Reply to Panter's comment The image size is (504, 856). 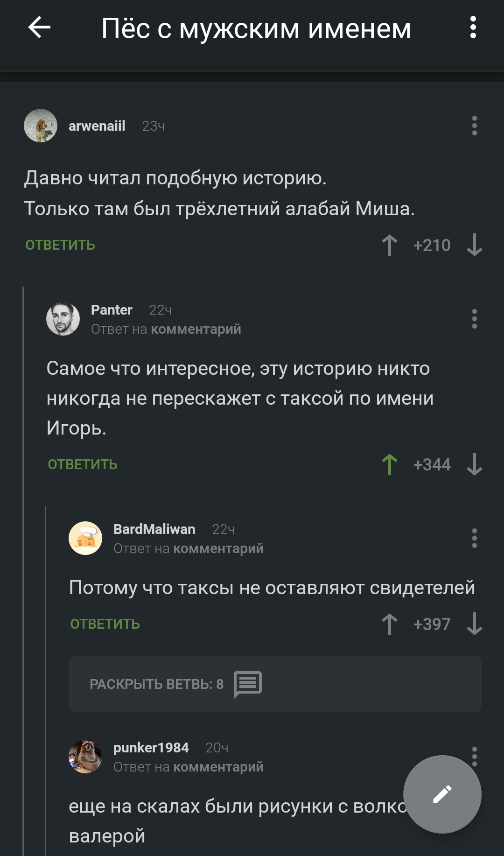click(x=83, y=464)
